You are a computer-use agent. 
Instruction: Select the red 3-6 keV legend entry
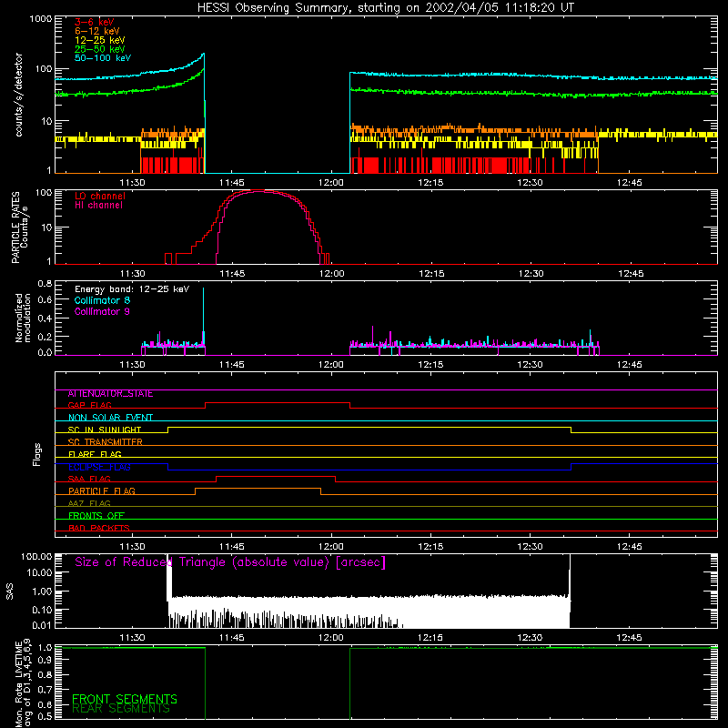[95, 22]
